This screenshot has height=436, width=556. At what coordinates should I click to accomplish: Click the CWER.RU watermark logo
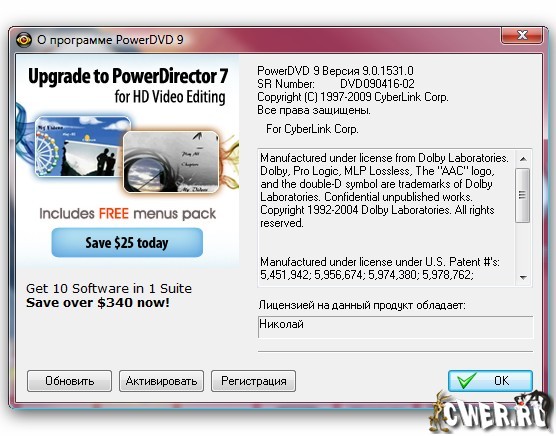click(491, 412)
